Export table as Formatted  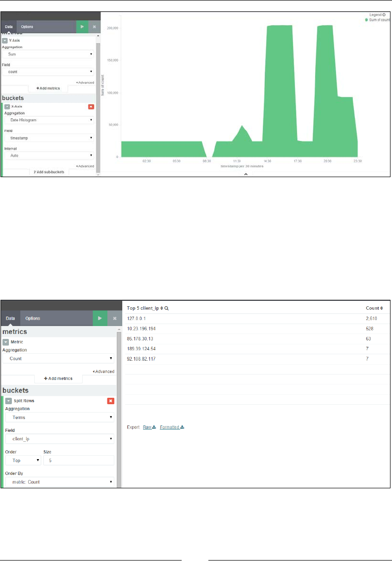coord(172,427)
